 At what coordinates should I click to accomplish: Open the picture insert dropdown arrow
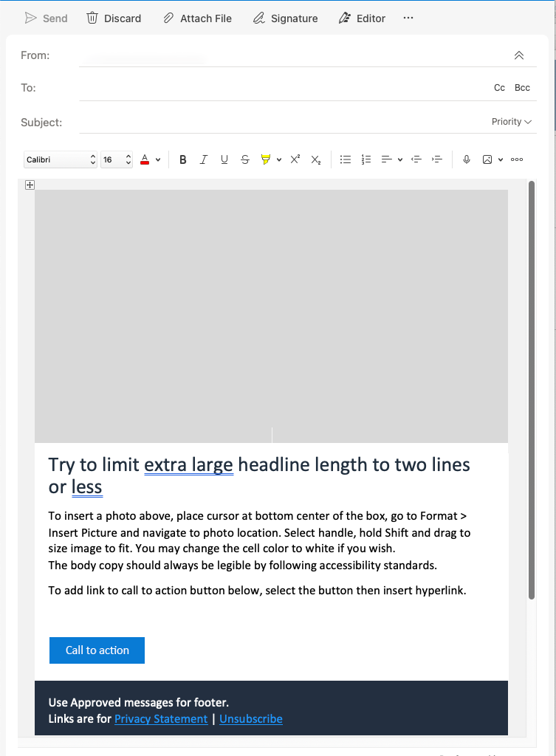(x=501, y=160)
